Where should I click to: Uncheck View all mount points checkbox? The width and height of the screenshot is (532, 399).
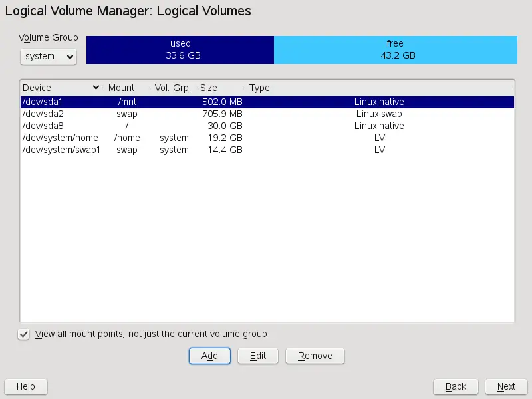pos(24,334)
